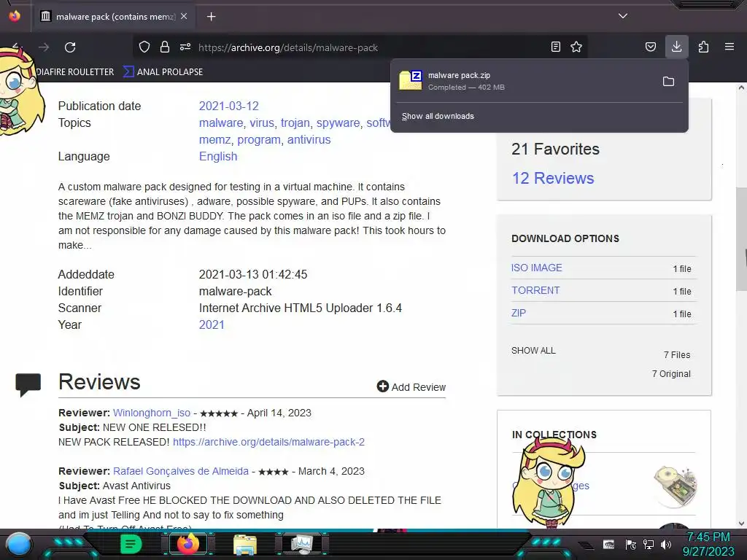Click 21 Favorites text
747x560 pixels.
(x=555, y=149)
